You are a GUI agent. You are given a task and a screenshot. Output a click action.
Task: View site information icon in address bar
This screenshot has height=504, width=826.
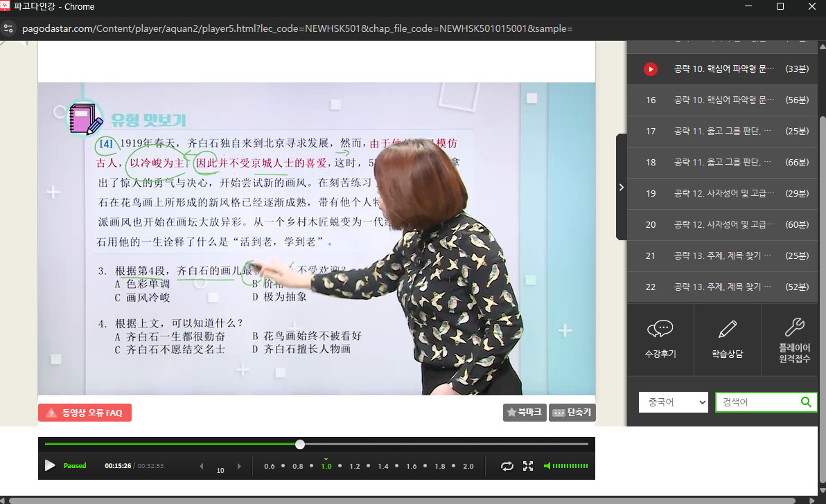(8, 28)
